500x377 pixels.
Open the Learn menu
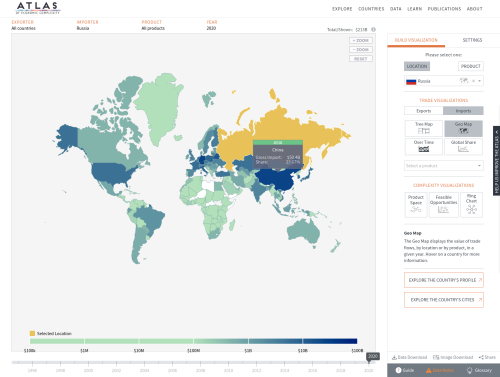coord(414,9)
